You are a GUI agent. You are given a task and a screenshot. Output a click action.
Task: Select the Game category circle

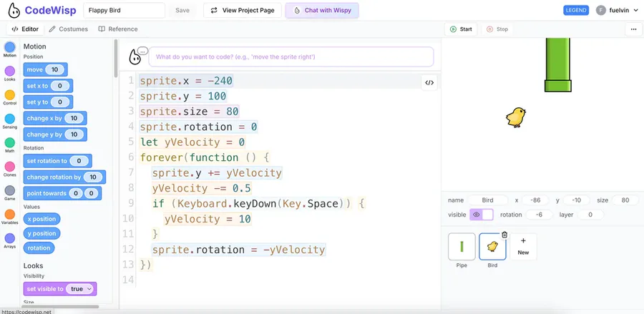pos(10,190)
